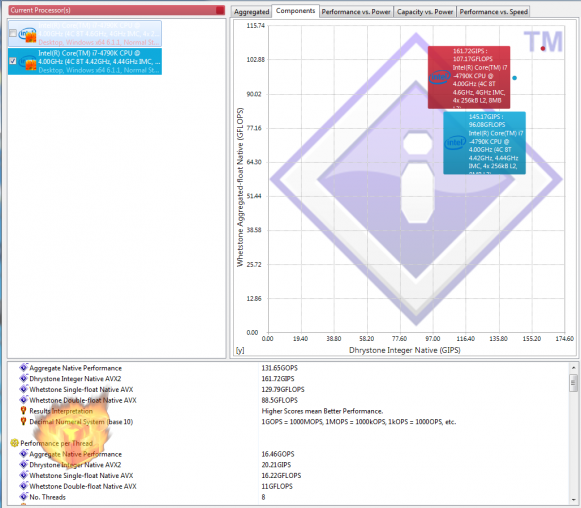
Task: Click the Intel icon of the 4.42GHz processor entry
Action: pos(27,63)
